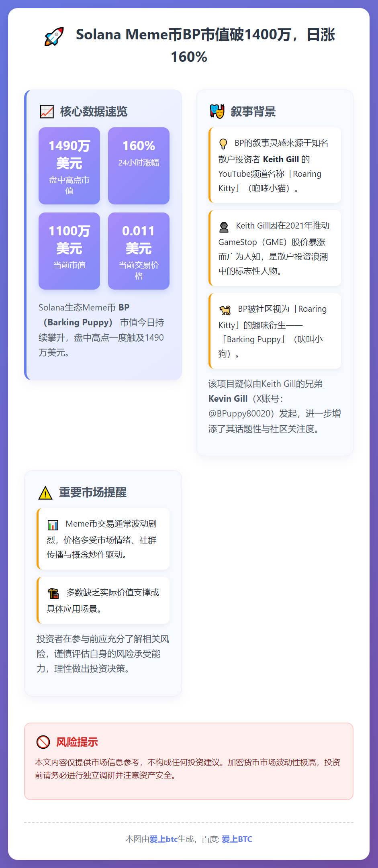Click the person icon before Keith Gill text

(x=224, y=227)
